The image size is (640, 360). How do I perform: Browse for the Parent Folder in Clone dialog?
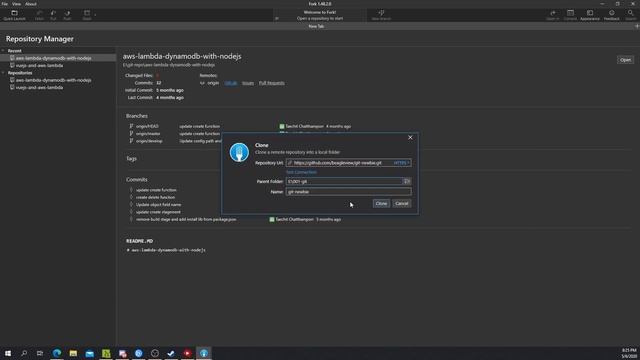407,181
